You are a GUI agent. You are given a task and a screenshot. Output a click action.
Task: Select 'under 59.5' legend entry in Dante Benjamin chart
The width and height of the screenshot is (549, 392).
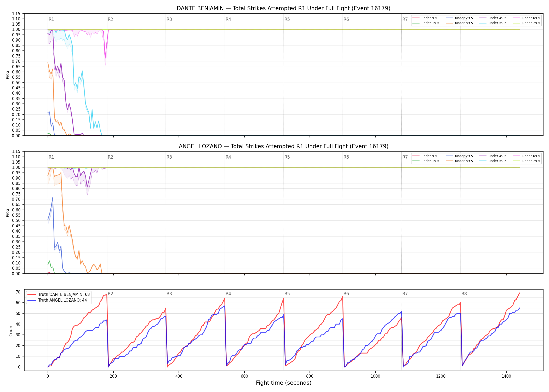[x=493, y=23]
